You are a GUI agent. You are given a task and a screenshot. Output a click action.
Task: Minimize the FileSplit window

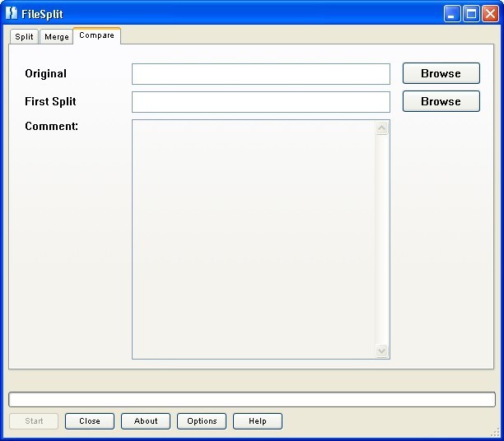click(x=452, y=14)
